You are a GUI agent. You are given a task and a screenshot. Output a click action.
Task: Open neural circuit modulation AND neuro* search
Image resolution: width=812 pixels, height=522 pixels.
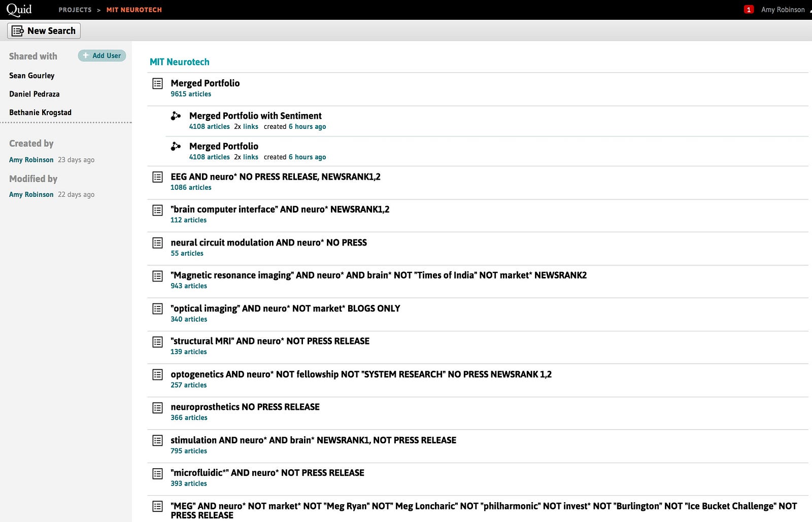coord(269,242)
